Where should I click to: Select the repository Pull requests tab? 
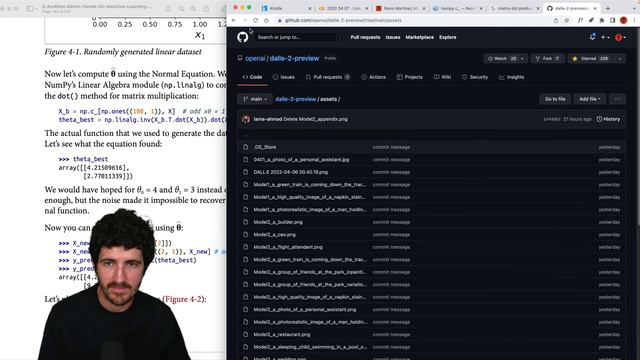coord(327,77)
